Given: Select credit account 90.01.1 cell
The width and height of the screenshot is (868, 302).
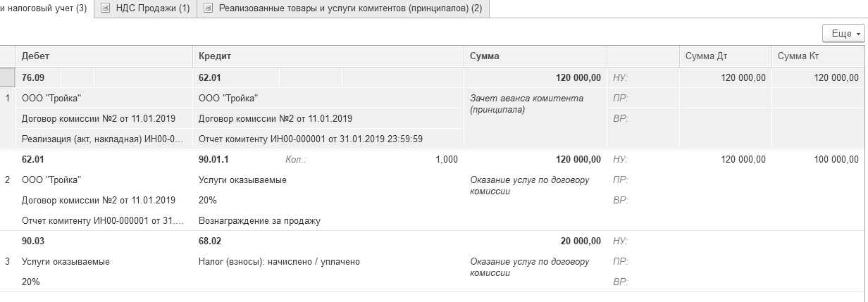Looking at the screenshot, I should [x=214, y=160].
